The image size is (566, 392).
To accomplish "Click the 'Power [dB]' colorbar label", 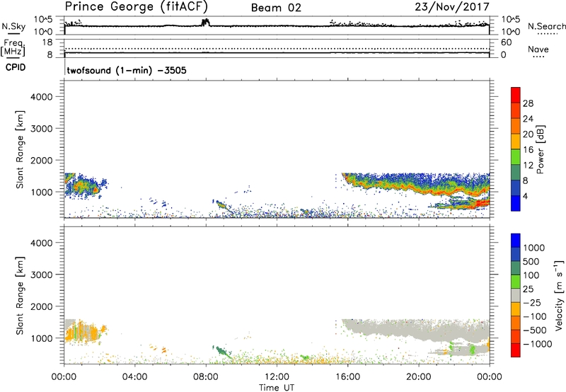I will coord(540,149).
